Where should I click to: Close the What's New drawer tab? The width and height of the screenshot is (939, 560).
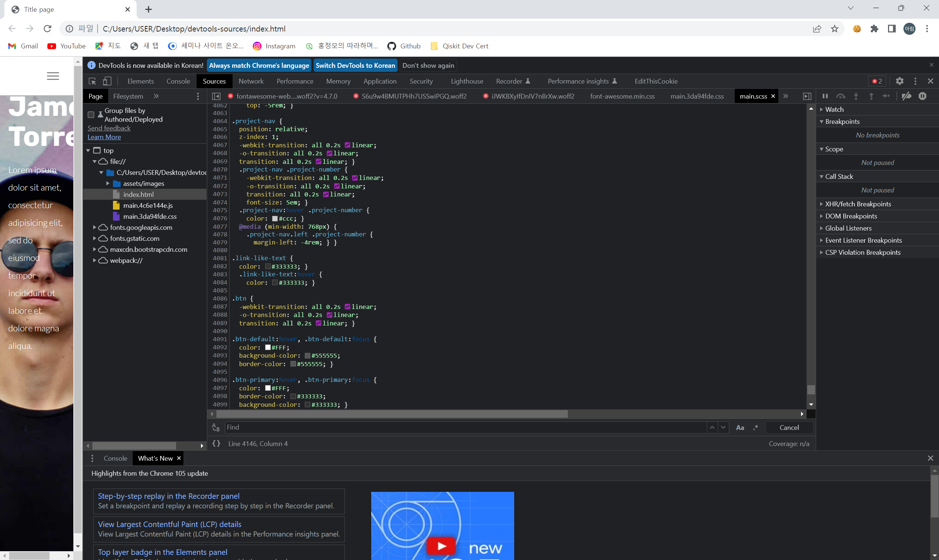(x=179, y=458)
